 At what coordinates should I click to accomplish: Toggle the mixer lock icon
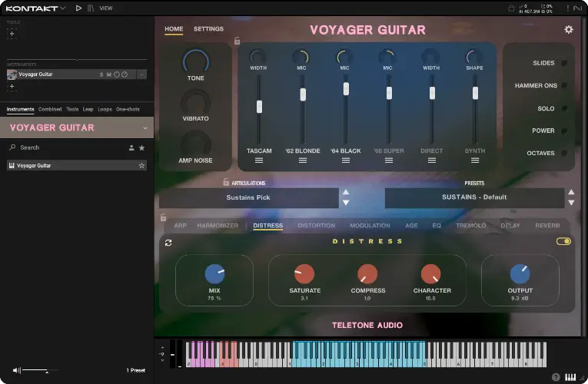tap(237, 41)
